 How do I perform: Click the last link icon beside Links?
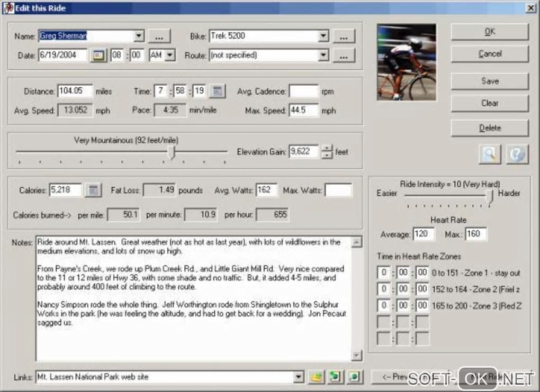tap(354, 377)
